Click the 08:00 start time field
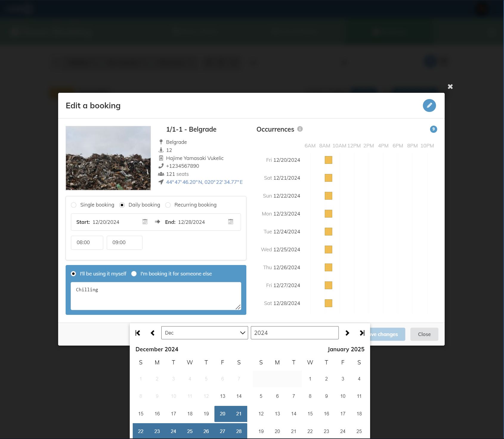 87,243
